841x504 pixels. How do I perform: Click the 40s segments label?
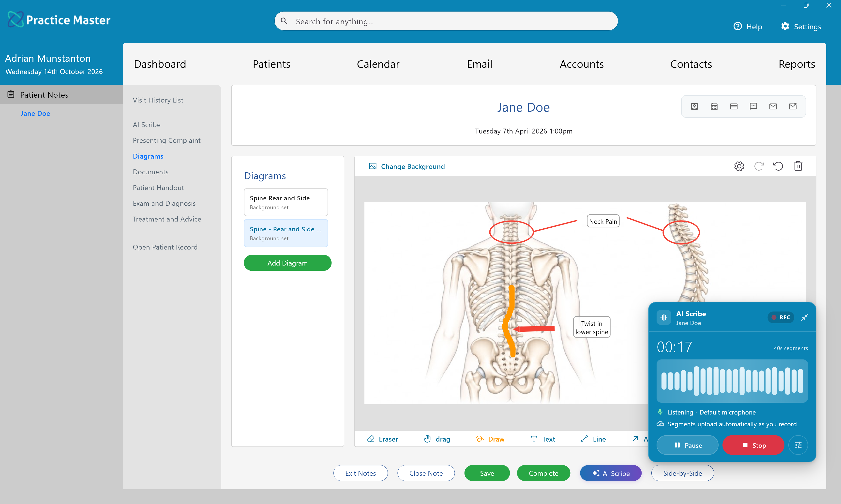[791, 348]
